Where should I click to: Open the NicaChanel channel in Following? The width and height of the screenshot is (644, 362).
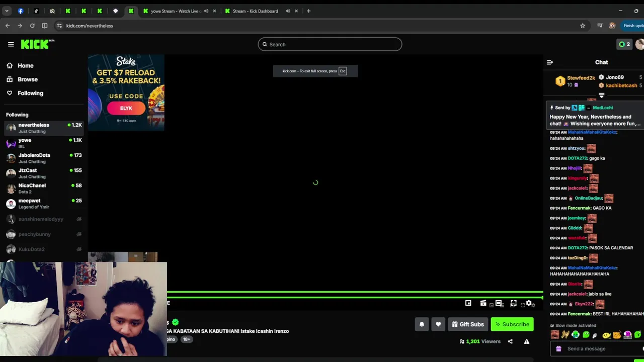tap(44, 189)
